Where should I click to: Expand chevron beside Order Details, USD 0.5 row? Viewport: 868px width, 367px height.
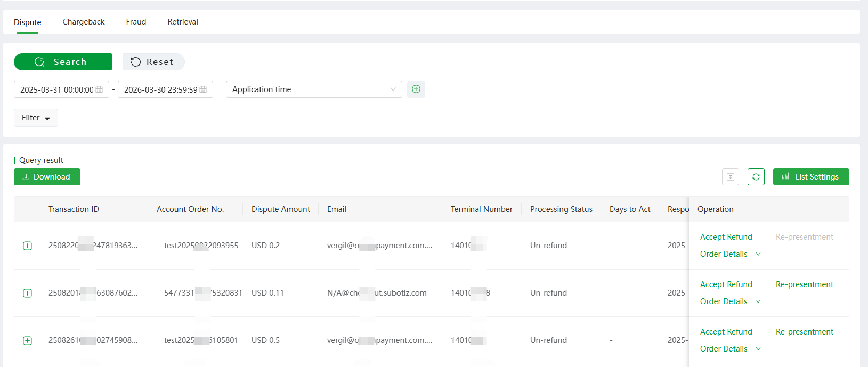tap(758, 349)
